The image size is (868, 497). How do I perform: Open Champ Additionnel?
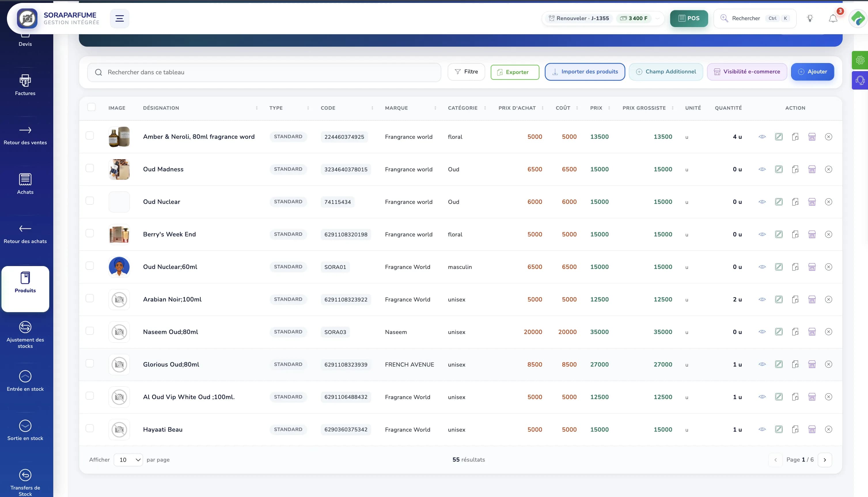pyautogui.click(x=666, y=72)
